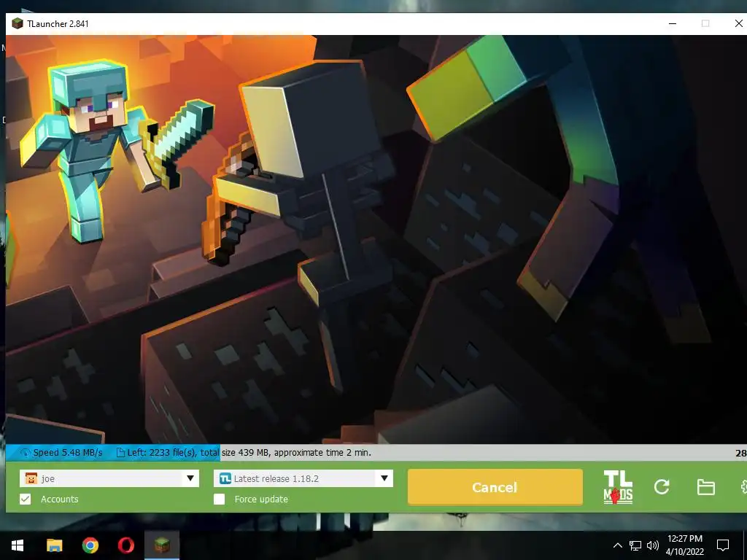
Task: Launch Opera browser from taskbar
Action: pos(125,545)
